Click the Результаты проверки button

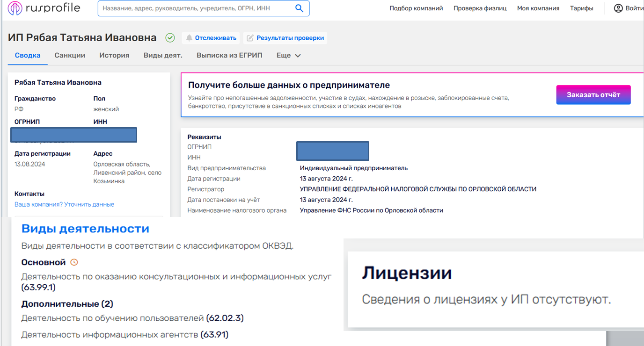[285, 38]
